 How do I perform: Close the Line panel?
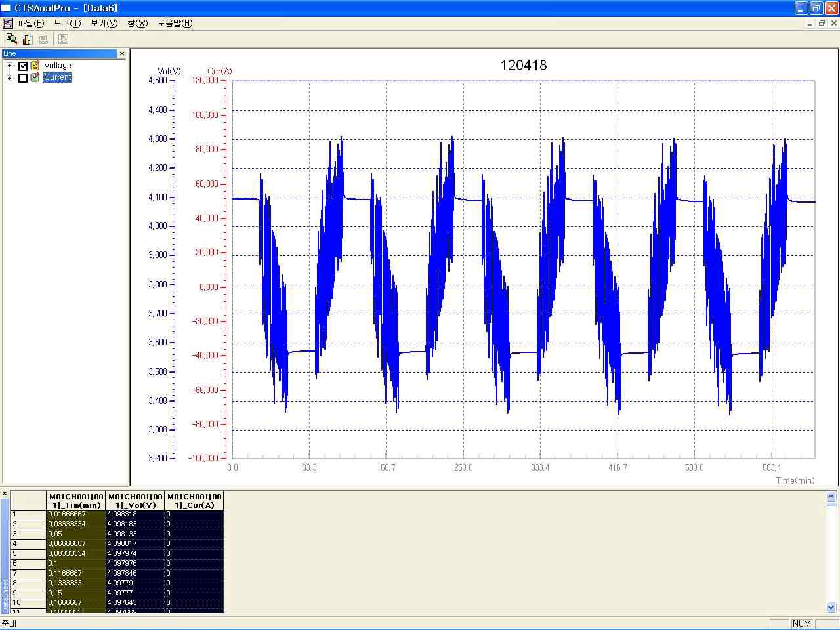pyautogui.click(x=122, y=54)
